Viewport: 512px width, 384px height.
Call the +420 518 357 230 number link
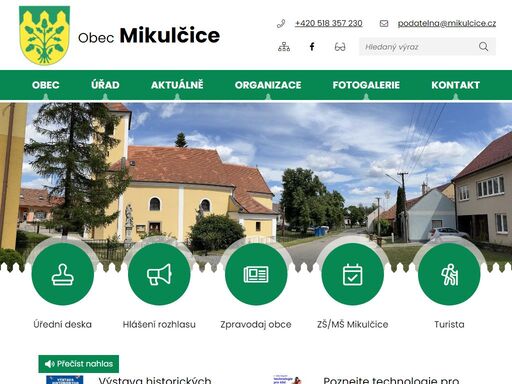point(329,23)
